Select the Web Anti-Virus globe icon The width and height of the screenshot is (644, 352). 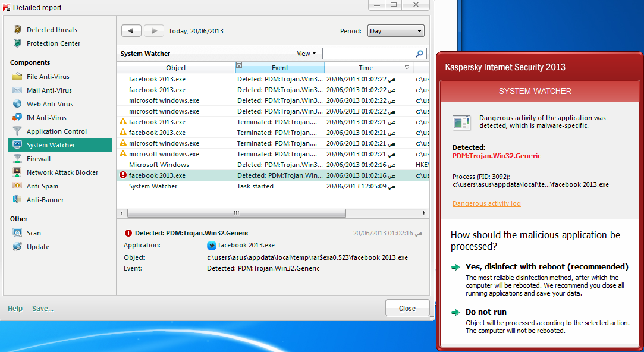(x=17, y=103)
